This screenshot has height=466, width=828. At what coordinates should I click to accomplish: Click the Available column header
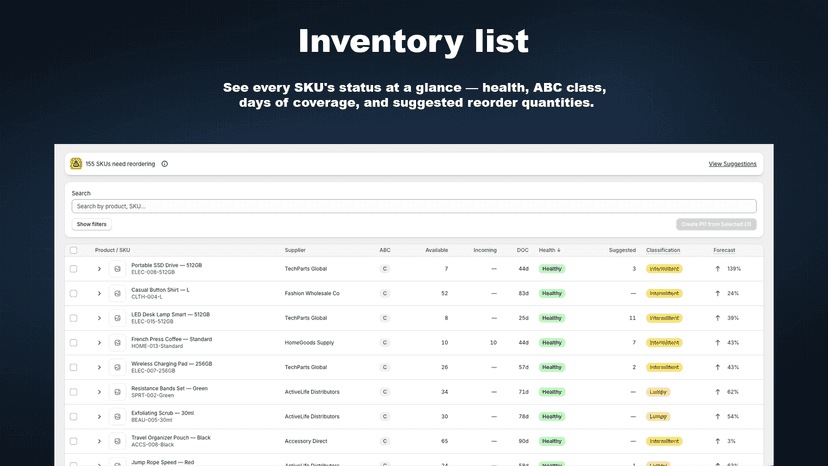(437, 250)
